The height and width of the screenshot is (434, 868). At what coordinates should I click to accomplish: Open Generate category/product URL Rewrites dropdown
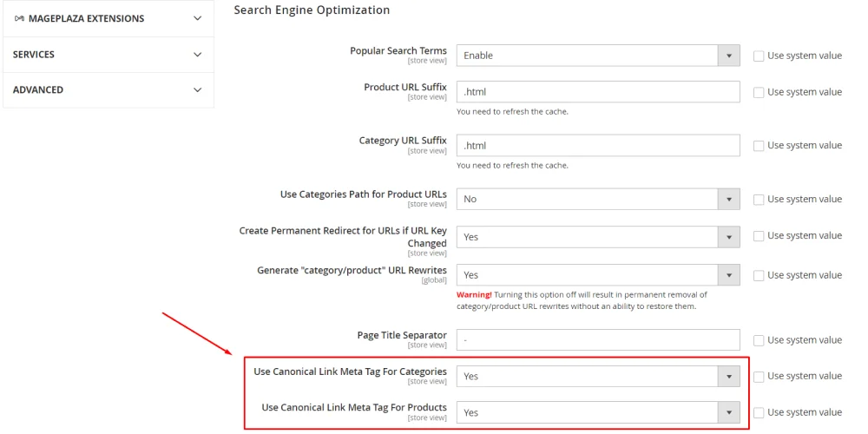click(598, 275)
